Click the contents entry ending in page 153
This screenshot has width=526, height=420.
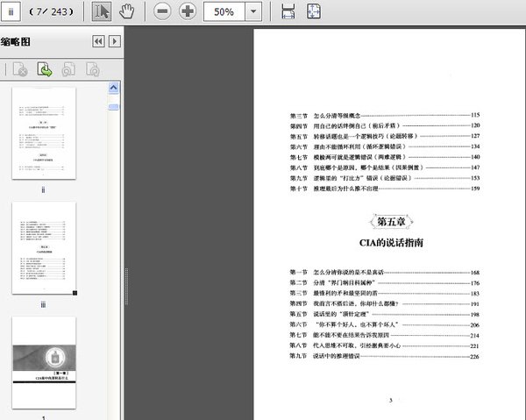[x=385, y=178]
